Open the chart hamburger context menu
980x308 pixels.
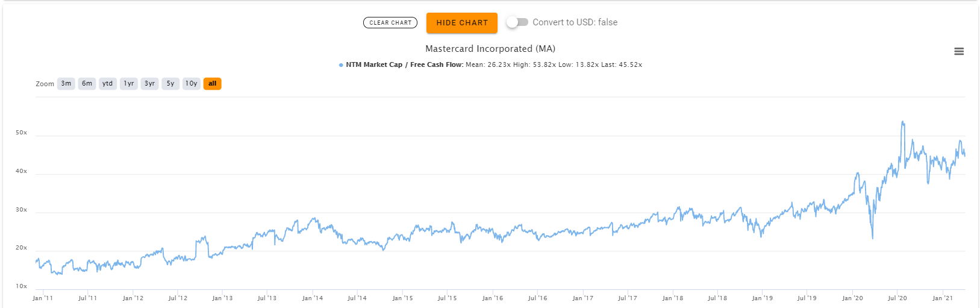click(959, 52)
